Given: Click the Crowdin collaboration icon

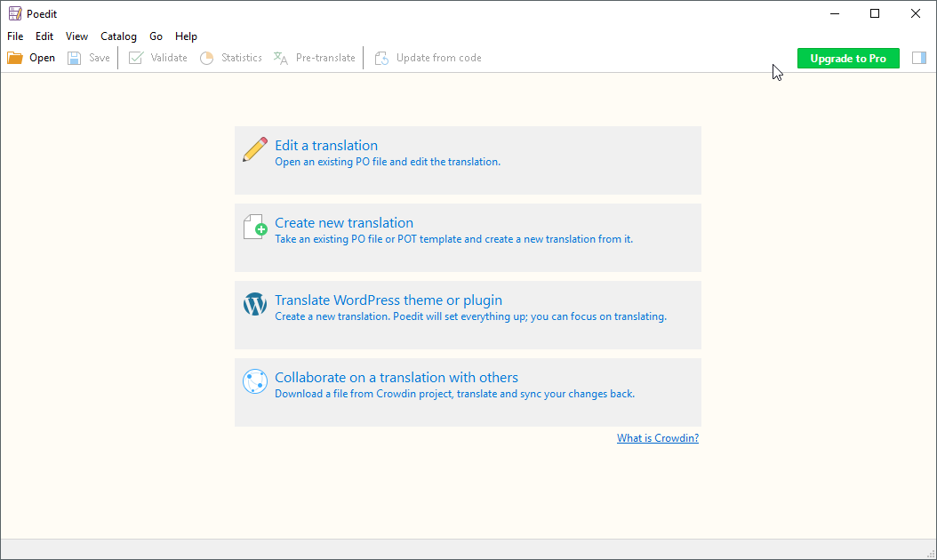Looking at the screenshot, I should 255,381.
